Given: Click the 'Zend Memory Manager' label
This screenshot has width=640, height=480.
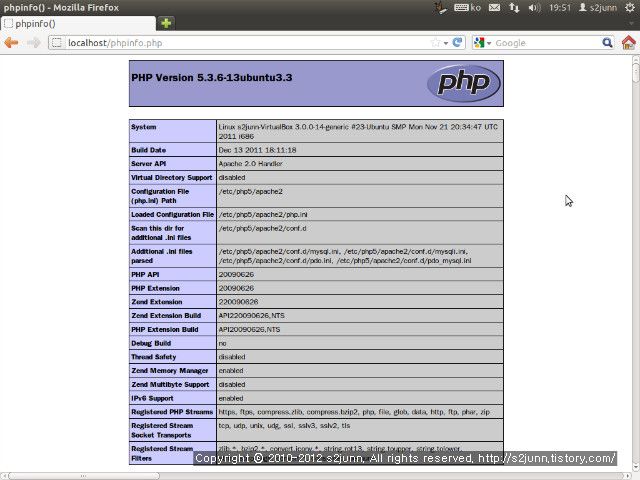Looking at the screenshot, I should click(170, 371).
